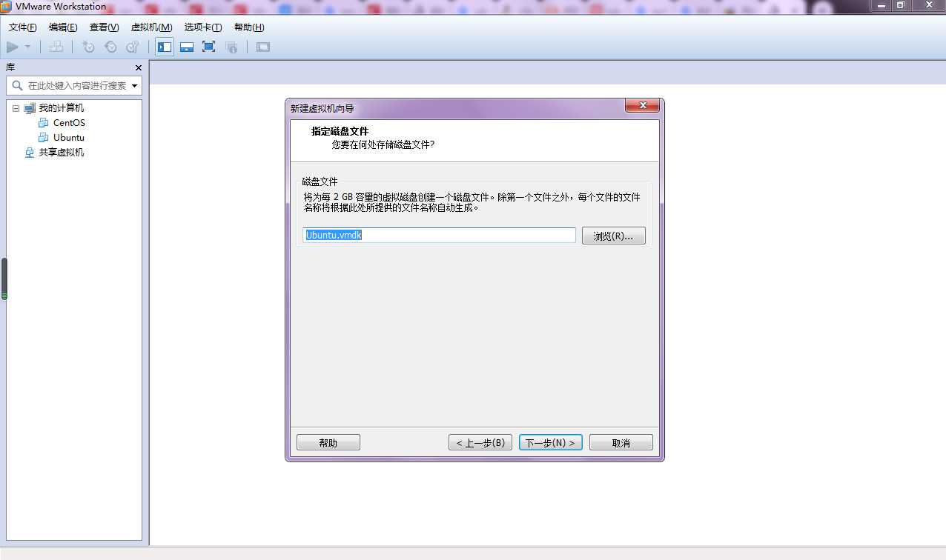Select the CentOS virtual machine

[69, 123]
